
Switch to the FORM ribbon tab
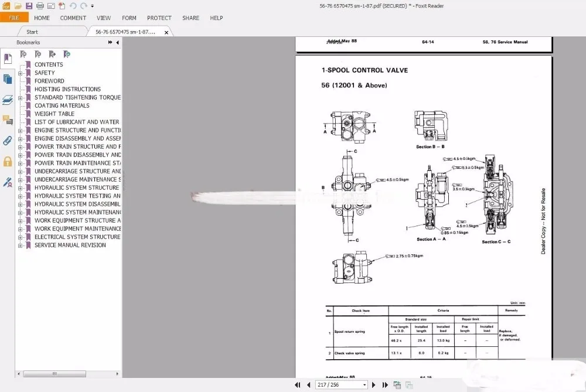(129, 18)
